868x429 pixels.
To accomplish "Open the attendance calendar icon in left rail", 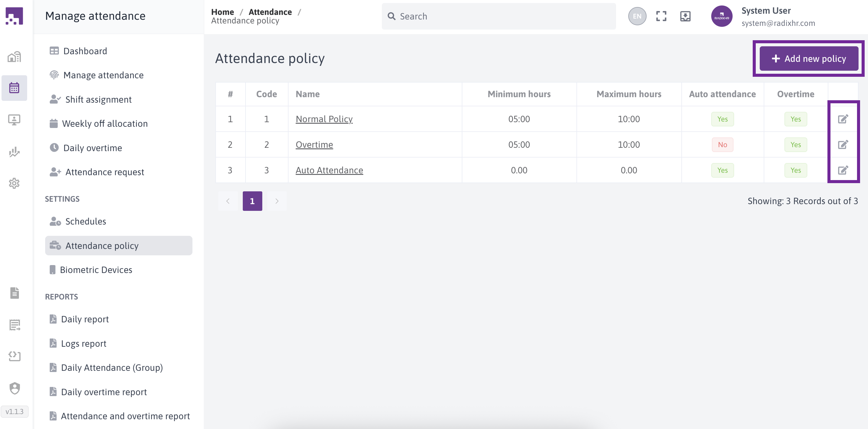I will coord(14,88).
